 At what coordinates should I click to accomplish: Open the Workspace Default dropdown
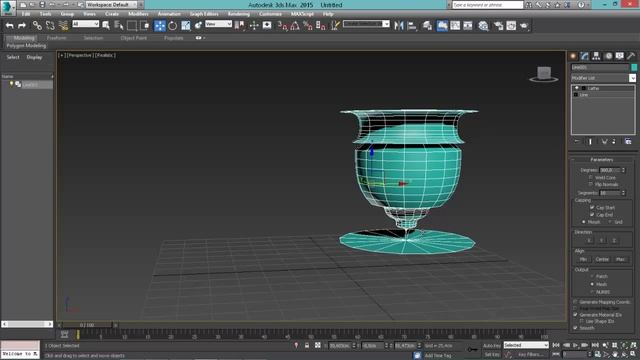112,4
